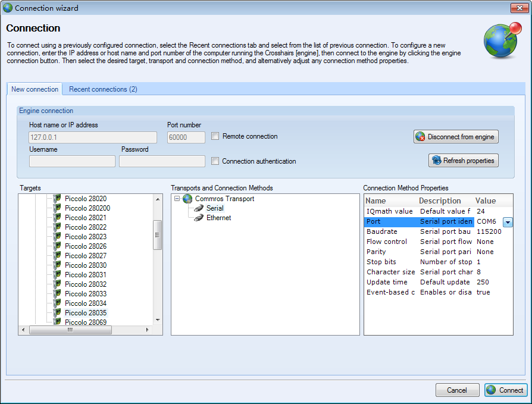532x404 pixels.
Task: Click the Refresh properties button
Action: 463,161
